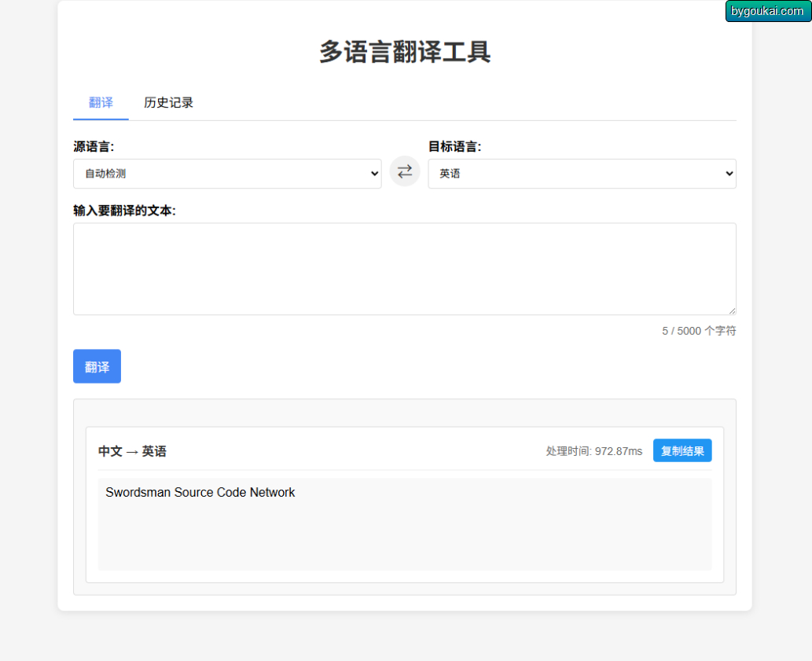Screen dimensions: 812x661
Task: Switch to the 翻译 tab
Action: [x=101, y=103]
